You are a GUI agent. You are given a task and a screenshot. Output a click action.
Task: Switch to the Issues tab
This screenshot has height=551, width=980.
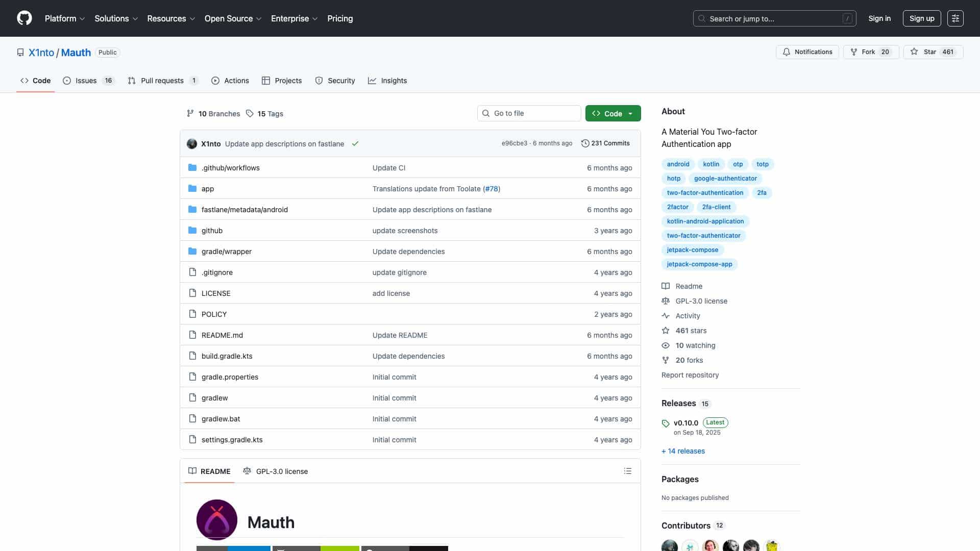tap(89, 81)
